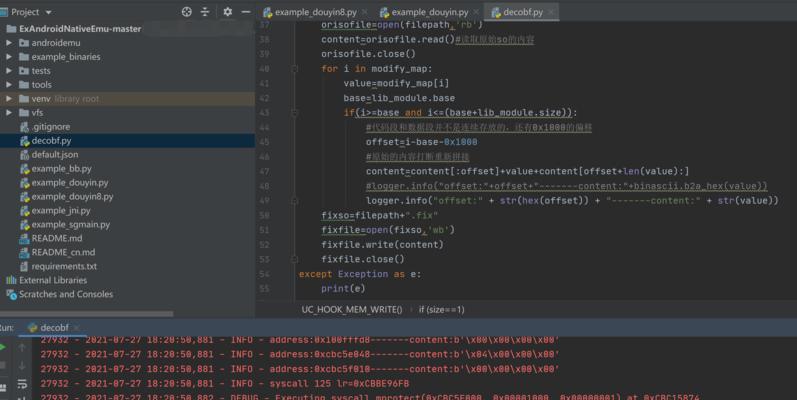Click the 'print(e)' statement on line 55
This screenshot has width=797, height=400.
[343, 289]
